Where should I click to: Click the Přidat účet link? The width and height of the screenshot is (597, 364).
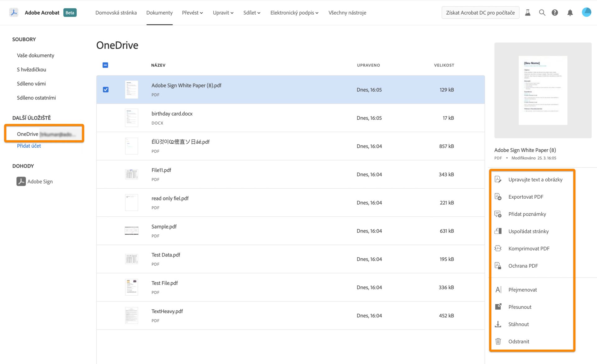coord(29,146)
